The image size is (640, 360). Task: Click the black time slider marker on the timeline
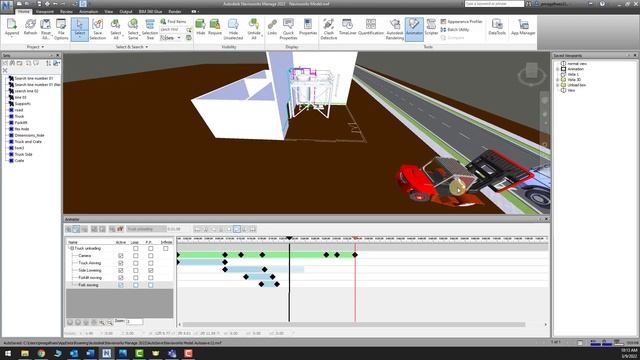pyautogui.click(x=289, y=238)
